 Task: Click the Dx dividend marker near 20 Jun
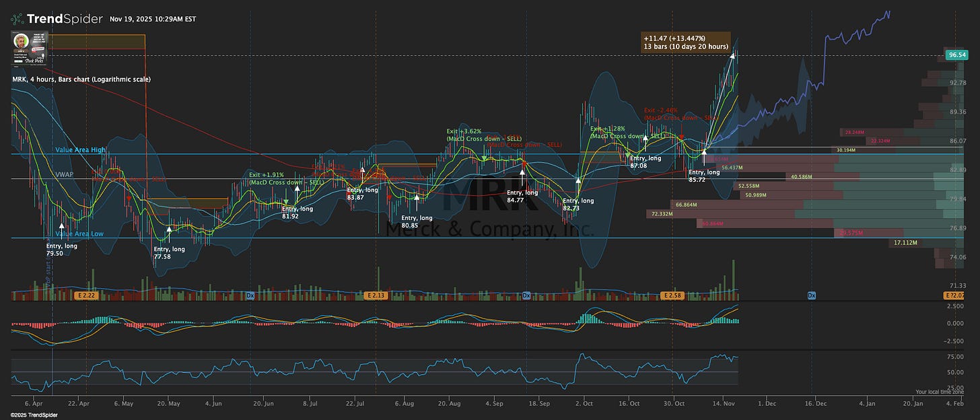click(x=250, y=295)
